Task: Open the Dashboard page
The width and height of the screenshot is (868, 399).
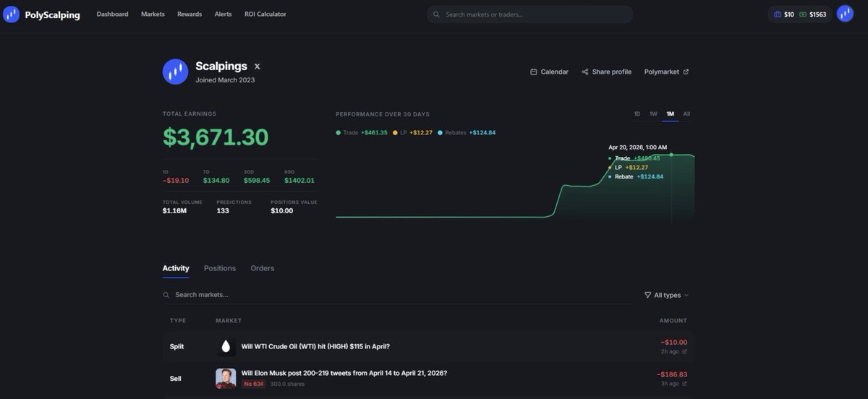Action: click(x=112, y=14)
